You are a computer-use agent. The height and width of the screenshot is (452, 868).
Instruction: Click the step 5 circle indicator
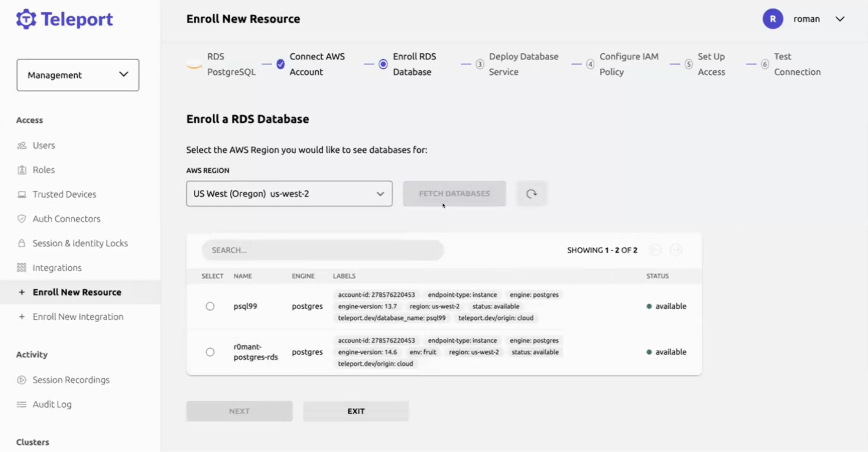coord(688,64)
